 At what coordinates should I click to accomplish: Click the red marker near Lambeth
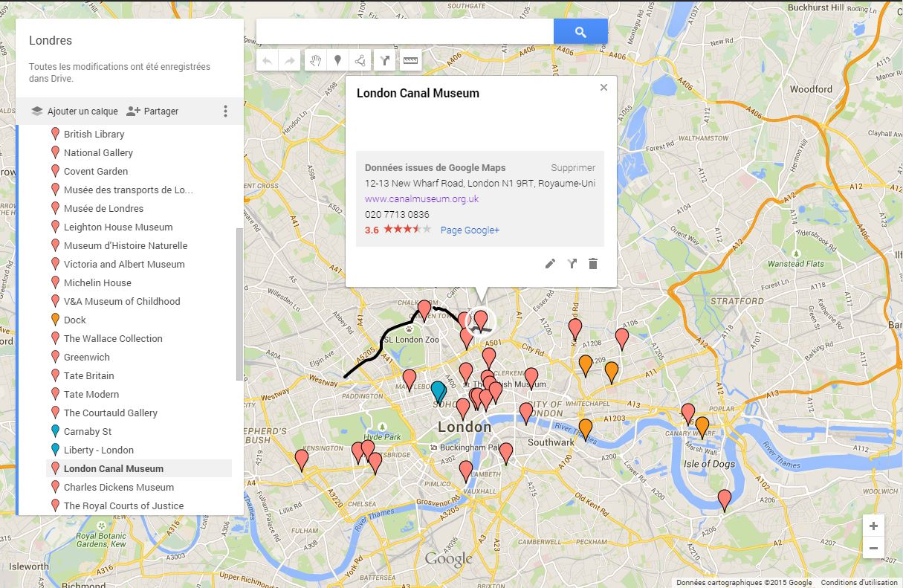[x=465, y=470]
